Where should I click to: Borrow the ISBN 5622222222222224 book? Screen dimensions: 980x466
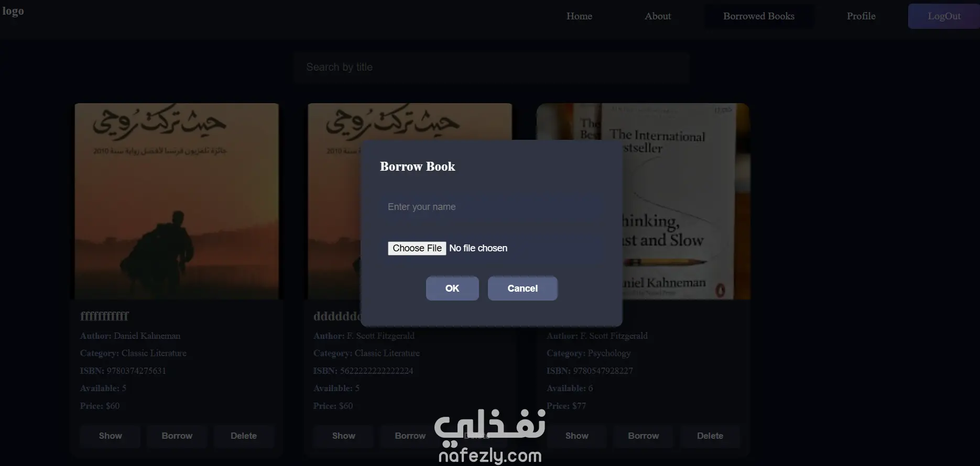coord(410,436)
